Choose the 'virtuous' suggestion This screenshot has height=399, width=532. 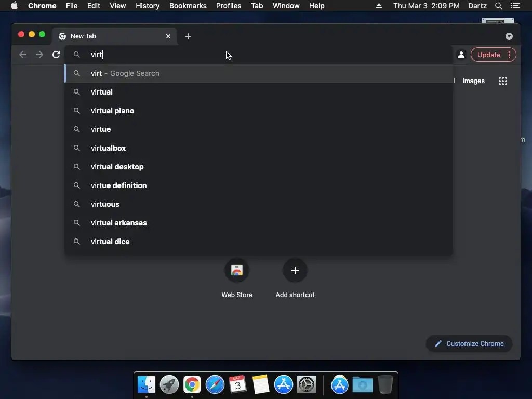click(259, 204)
